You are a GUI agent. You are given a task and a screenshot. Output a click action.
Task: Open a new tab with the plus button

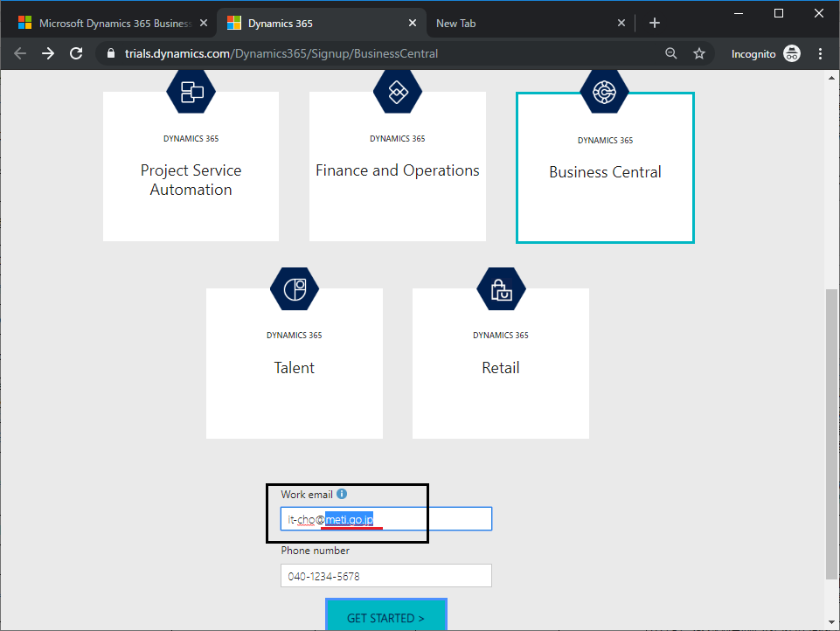click(654, 23)
